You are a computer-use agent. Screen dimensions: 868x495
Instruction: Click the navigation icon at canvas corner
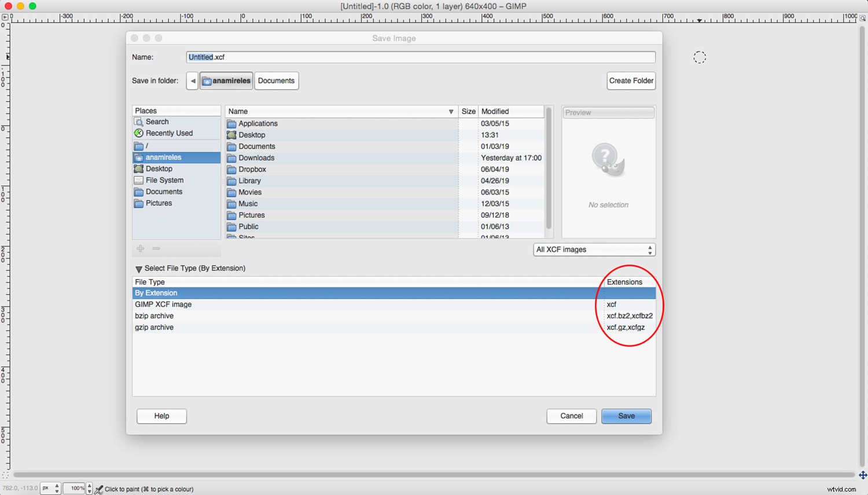862,475
